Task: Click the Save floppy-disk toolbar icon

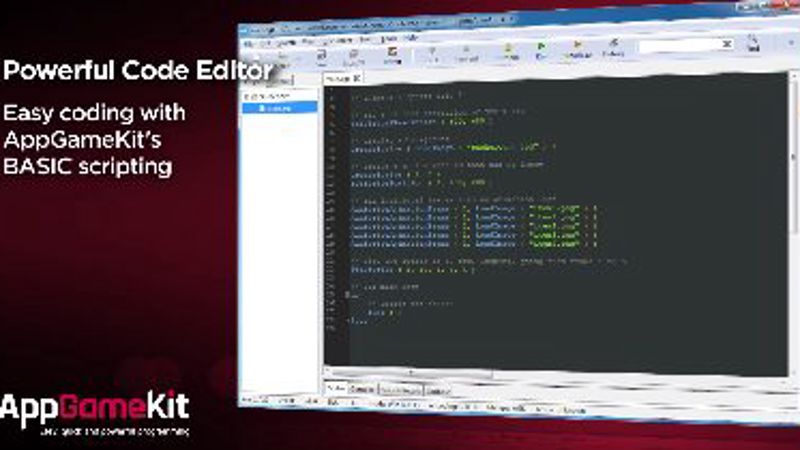Action: pyautogui.click(x=321, y=58)
